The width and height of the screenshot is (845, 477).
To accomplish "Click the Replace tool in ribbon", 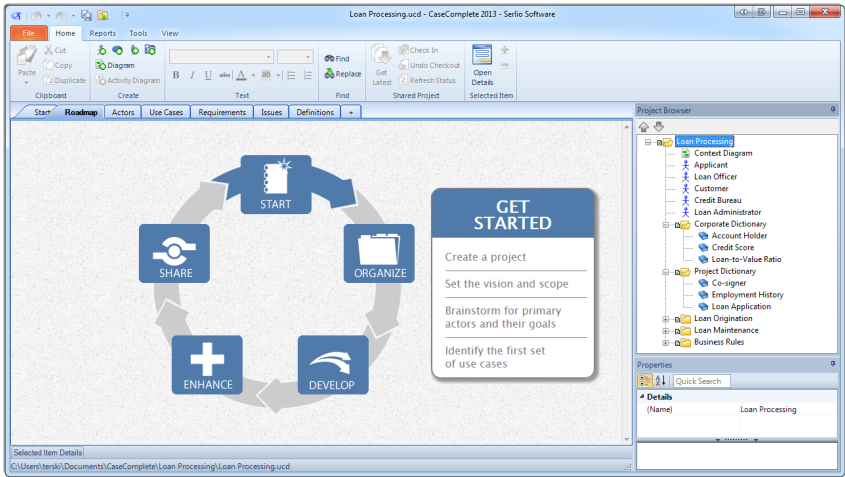I will [x=342, y=74].
